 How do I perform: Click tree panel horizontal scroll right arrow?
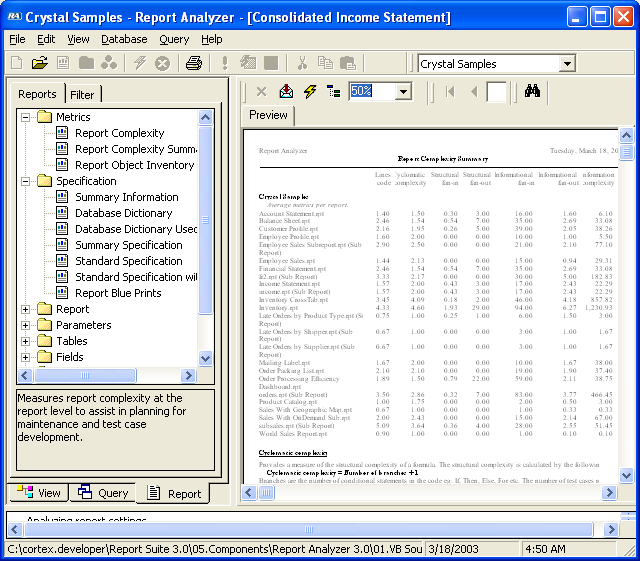(188, 375)
